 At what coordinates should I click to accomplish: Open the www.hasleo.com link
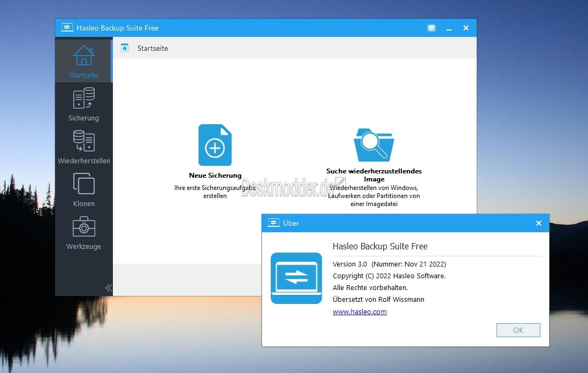360,312
